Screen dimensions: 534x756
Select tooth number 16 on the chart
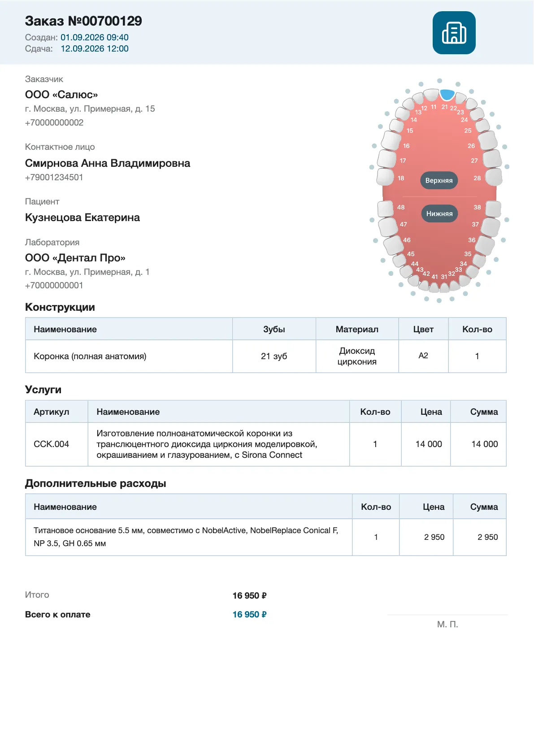tap(391, 140)
